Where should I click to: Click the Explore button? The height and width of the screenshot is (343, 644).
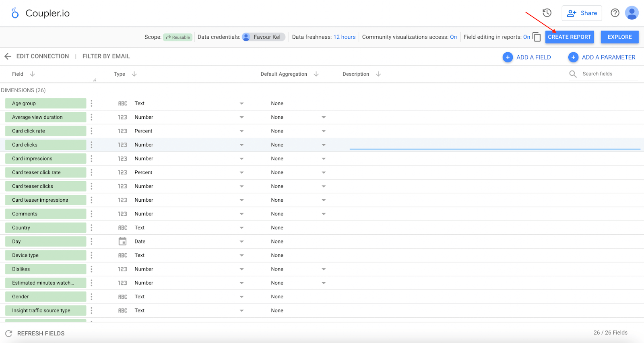(620, 37)
